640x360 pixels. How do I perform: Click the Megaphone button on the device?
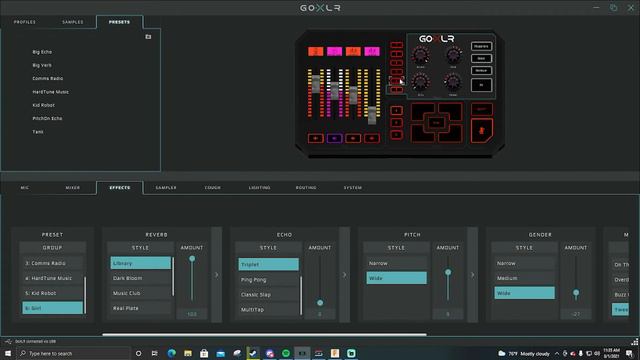click(481, 46)
